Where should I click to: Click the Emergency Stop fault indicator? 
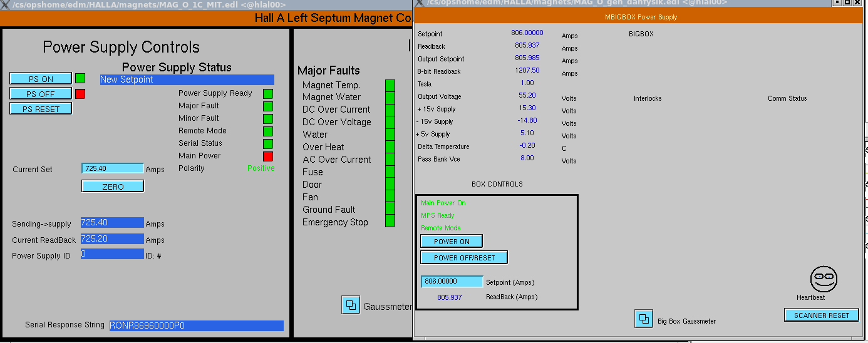tap(390, 221)
